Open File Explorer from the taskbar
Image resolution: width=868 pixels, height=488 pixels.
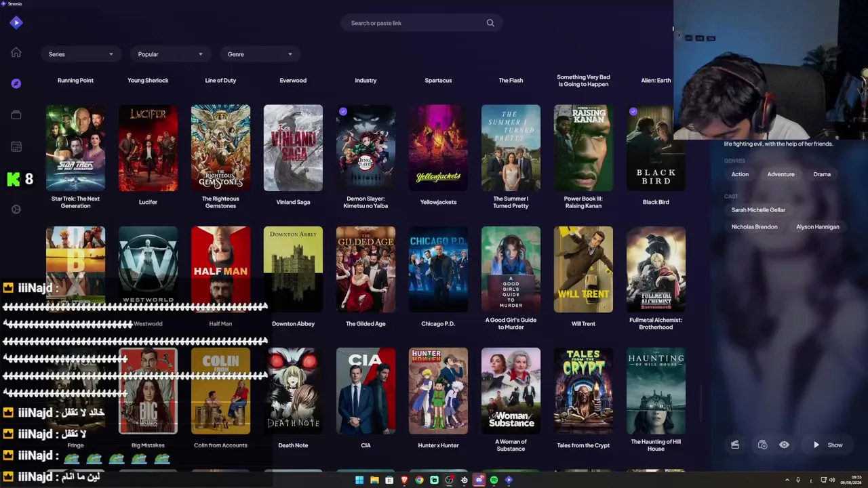(x=374, y=480)
